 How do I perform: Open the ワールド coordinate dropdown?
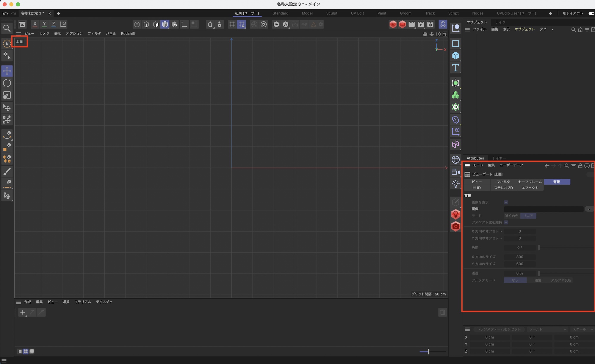pyautogui.click(x=547, y=329)
